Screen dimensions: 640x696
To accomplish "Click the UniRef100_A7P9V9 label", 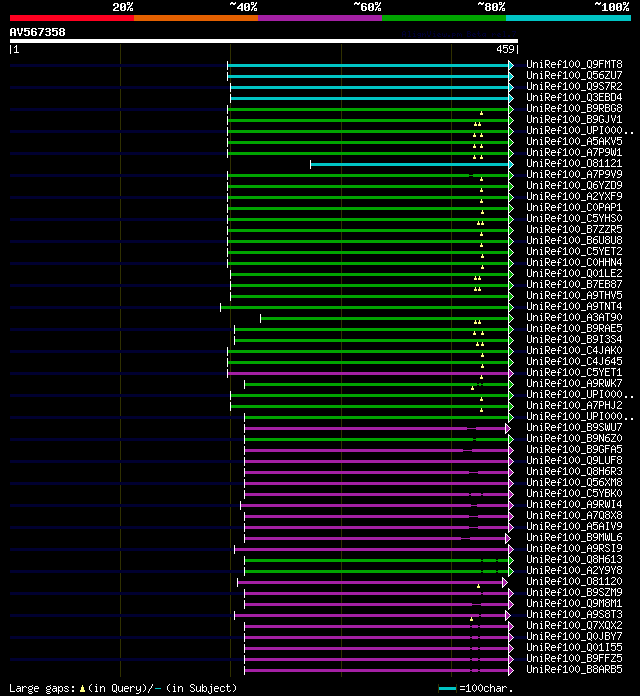I will [574, 175].
